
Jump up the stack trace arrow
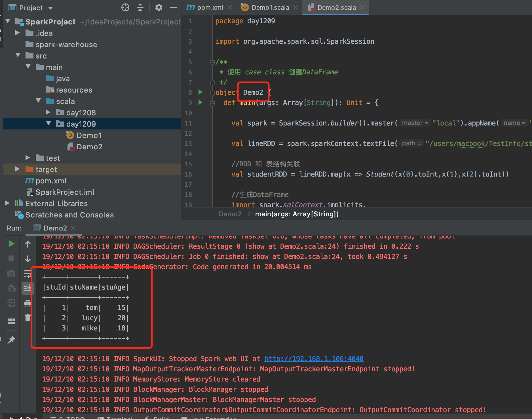click(x=28, y=244)
